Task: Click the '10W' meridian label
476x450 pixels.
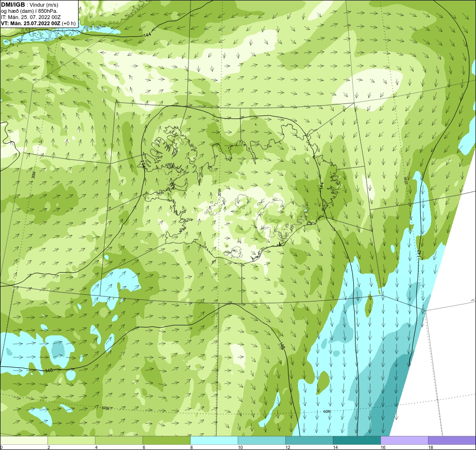Action: 406,181
